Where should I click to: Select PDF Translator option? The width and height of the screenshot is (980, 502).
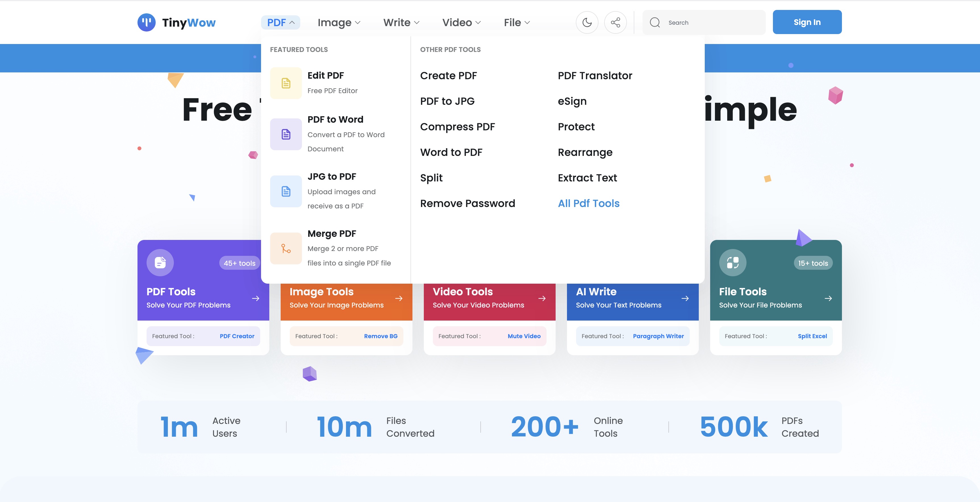[595, 76]
